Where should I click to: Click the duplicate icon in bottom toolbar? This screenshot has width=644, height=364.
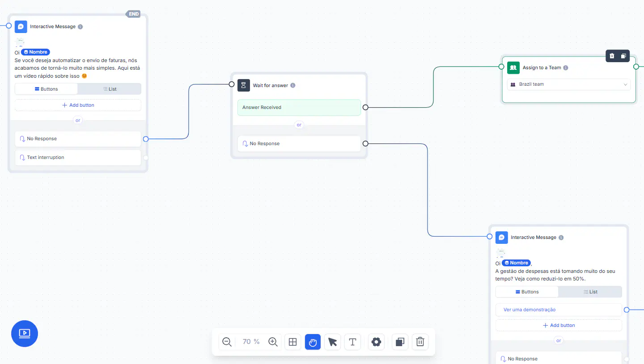(400, 342)
